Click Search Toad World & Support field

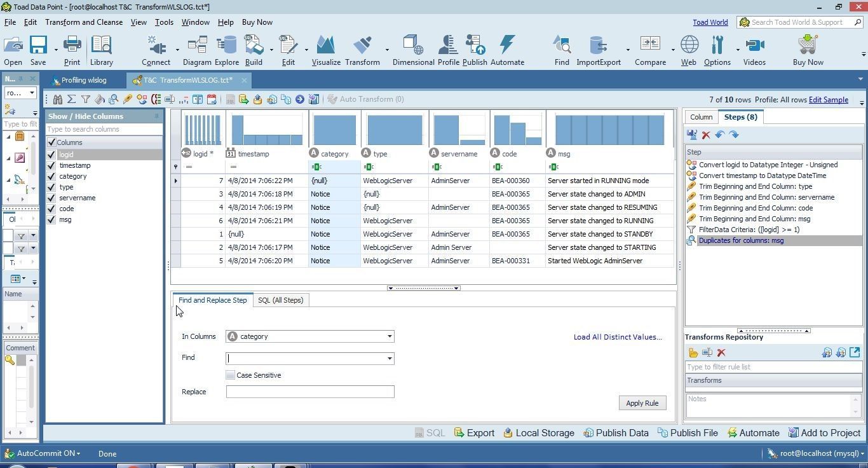[800, 22]
